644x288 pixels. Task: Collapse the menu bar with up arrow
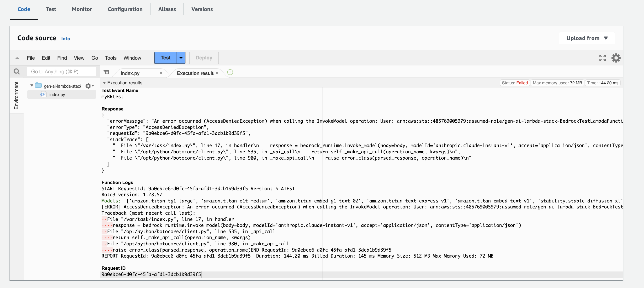pyautogui.click(x=17, y=58)
